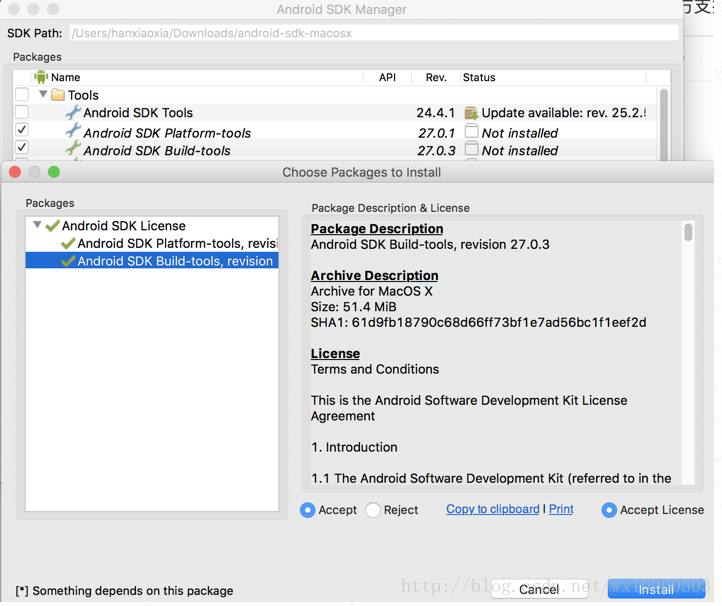Sort by Rev. column header
The height and width of the screenshot is (606, 722).
click(x=436, y=77)
